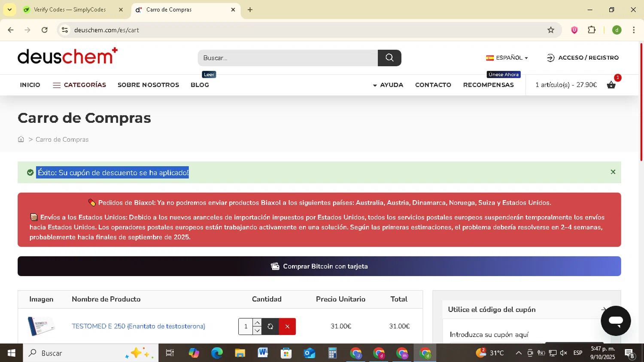This screenshot has height=362, width=644.
Task: Open Microsoft Edge from taskbar
Action: 217,353
